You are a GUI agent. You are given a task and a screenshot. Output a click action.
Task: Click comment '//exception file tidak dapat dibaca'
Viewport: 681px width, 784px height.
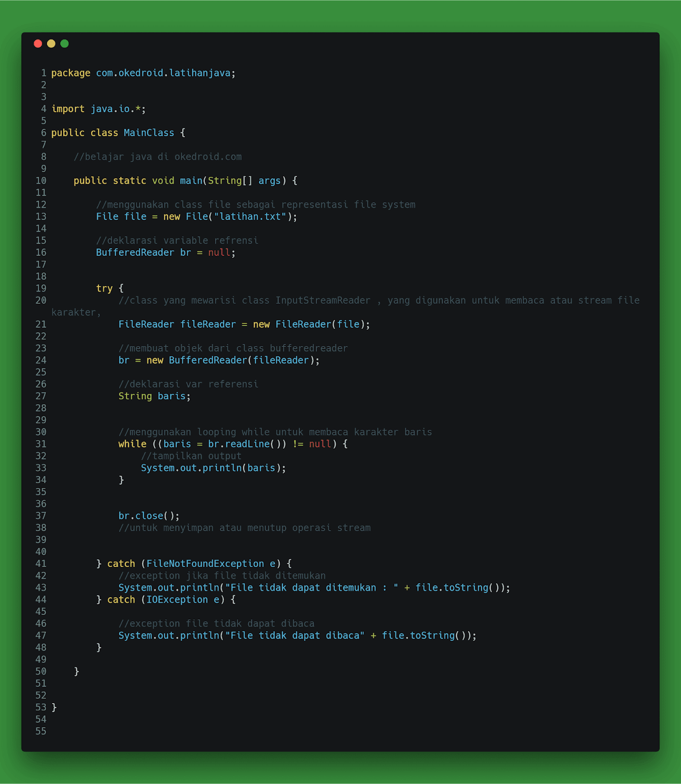click(x=217, y=624)
